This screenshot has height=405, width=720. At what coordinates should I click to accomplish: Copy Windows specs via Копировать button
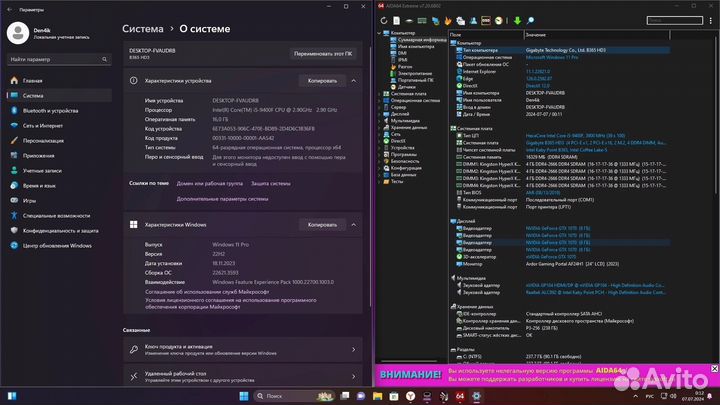click(322, 225)
